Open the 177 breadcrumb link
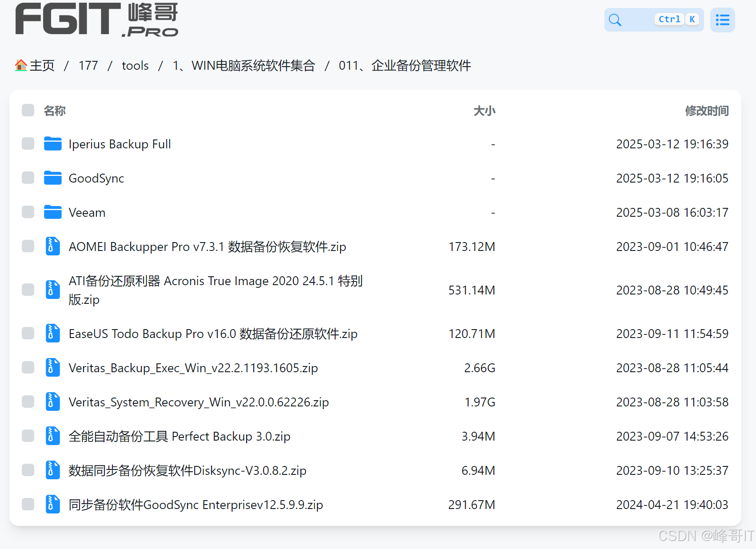 [88, 66]
